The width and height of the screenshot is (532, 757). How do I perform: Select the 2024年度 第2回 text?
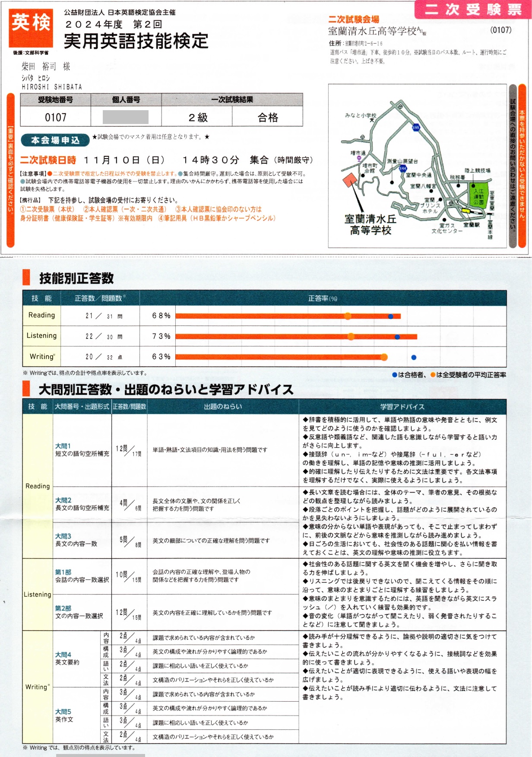point(114,24)
